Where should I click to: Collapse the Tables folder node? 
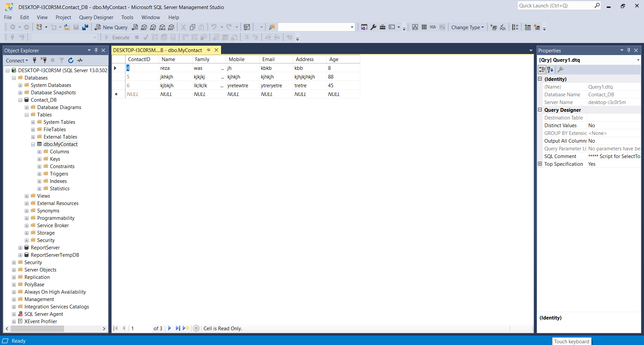27,115
